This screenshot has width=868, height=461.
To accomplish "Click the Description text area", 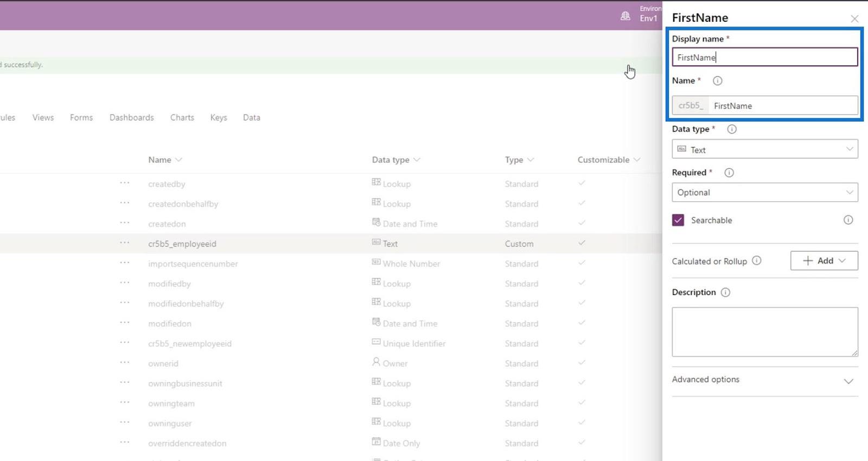I will click(765, 332).
